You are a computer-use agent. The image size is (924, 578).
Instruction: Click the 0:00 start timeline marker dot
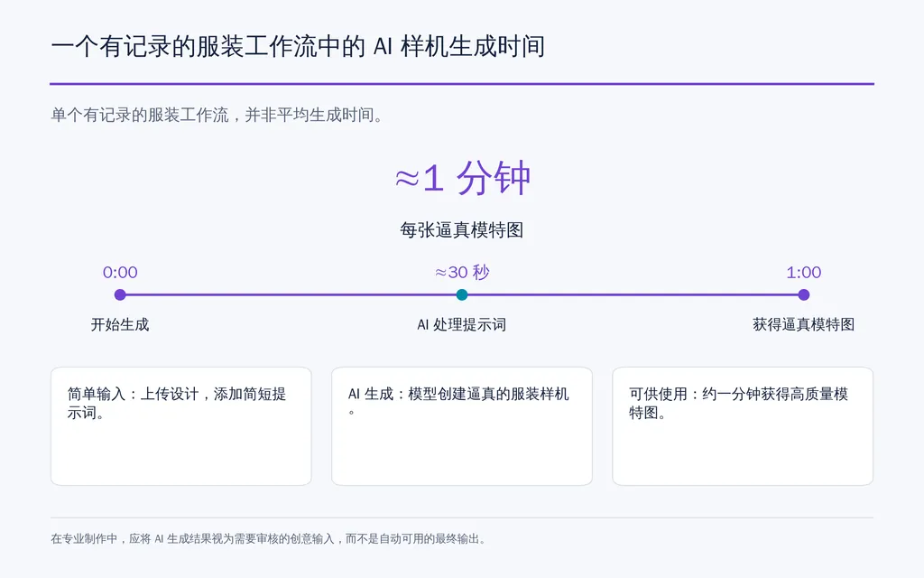coord(120,295)
